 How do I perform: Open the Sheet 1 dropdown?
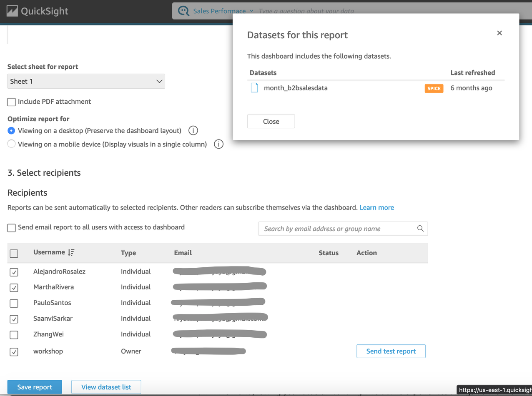86,81
